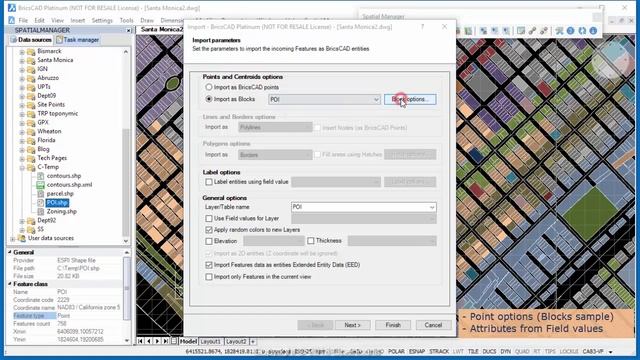Expand the User data sources node
The image size is (640, 360).
[x=13, y=239]
